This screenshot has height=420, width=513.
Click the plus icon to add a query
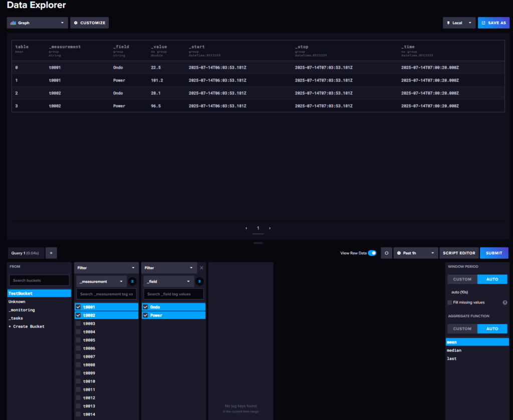point(51,253)
